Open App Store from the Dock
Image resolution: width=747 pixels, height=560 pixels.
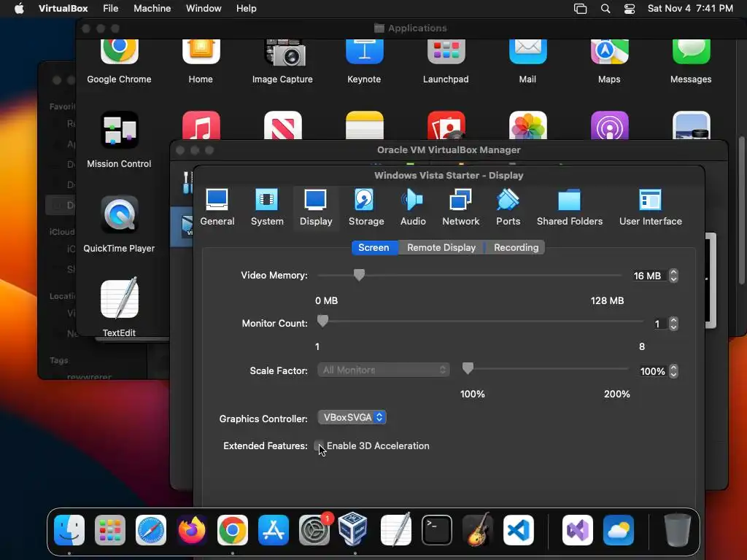274,529
